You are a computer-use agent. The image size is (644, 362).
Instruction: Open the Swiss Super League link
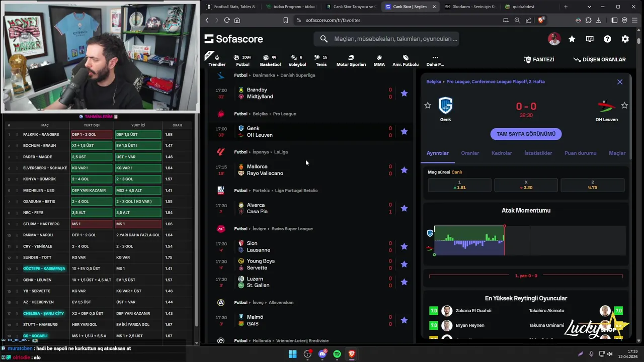click(x=292, y=229)
